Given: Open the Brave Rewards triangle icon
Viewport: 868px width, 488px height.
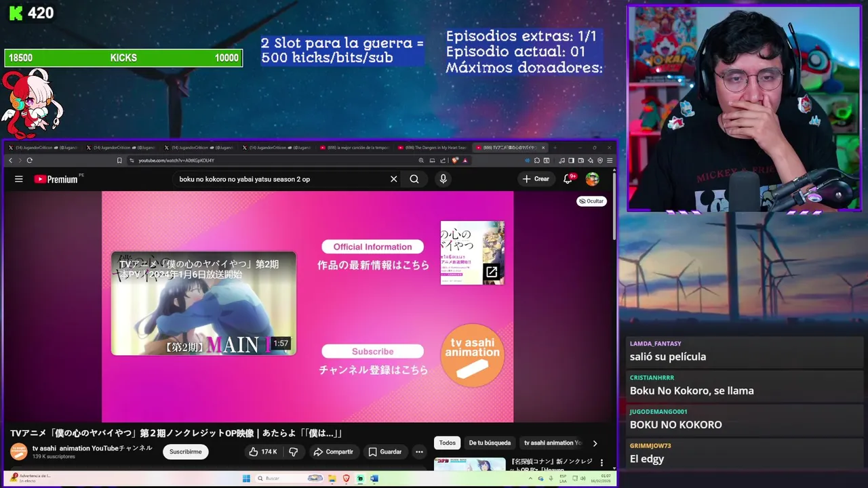Looking at the screenshot, I should (465, 161).
